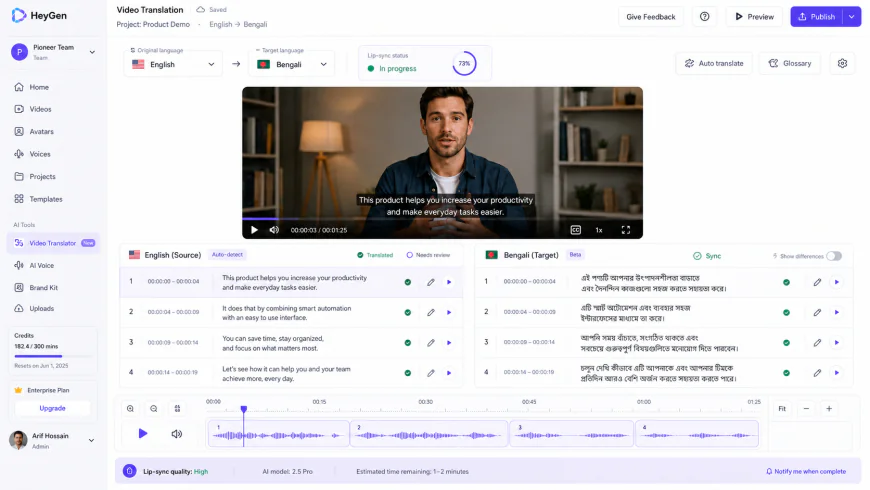The width and height of the screenshot is (870, 490).
Task: Select the Translated filter option
Action: click(x=375, y=255)
